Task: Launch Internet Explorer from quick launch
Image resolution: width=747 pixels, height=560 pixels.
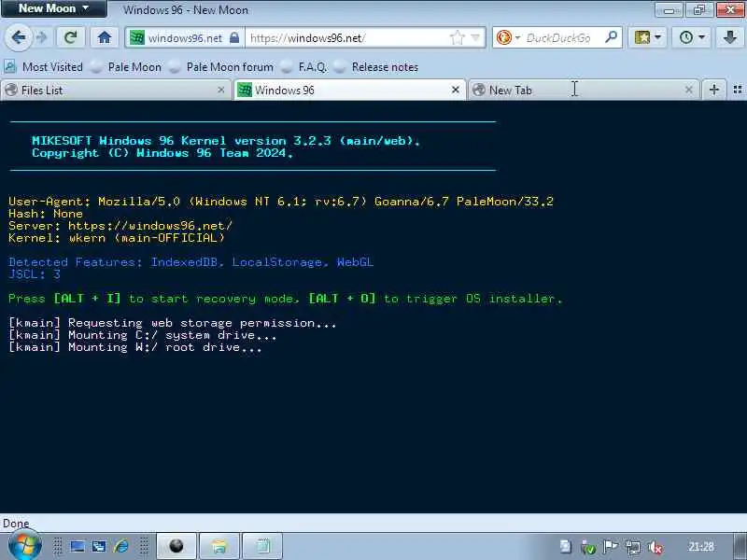Action: coord(121,546)
